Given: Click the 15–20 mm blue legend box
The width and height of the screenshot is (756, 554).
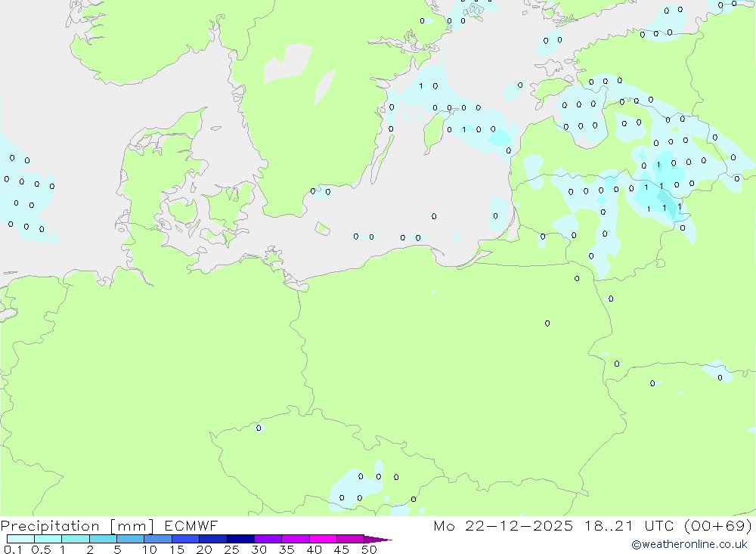Looking at the screenshot, I should pyautogui.click(x=186, y=539).
